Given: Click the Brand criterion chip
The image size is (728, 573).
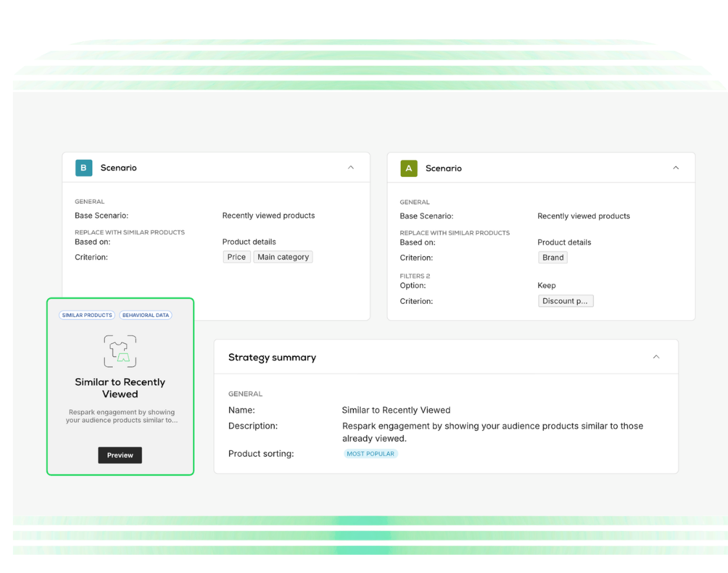Looking at the screenshot, I should [553, 257].
